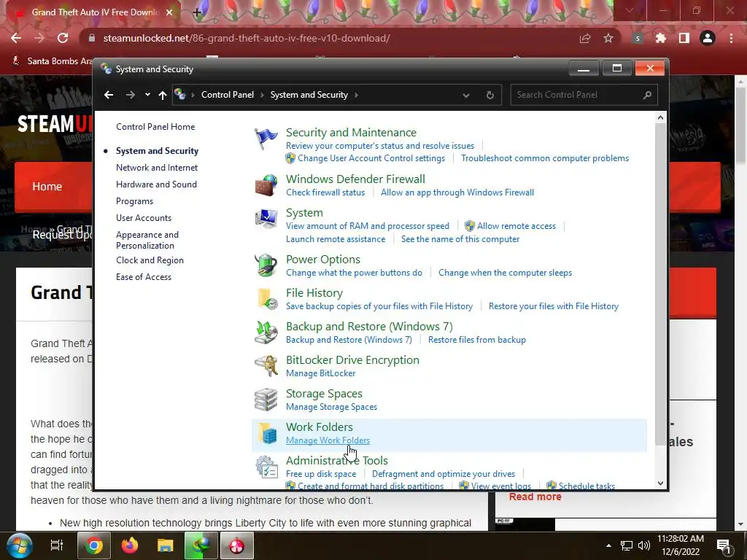Screen dimensions: 747x560
Task: Open address bar history dropdown
Action: point(466,96)
